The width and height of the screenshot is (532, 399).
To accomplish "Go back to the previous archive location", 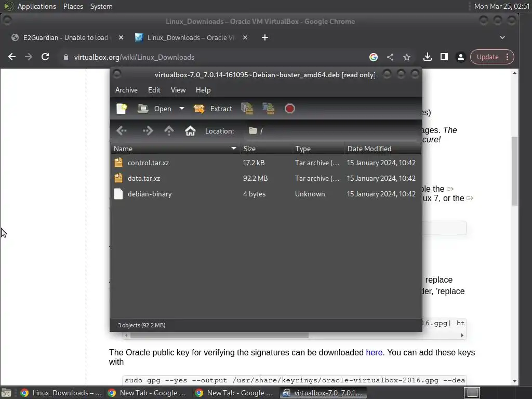I will click(122, 131).
